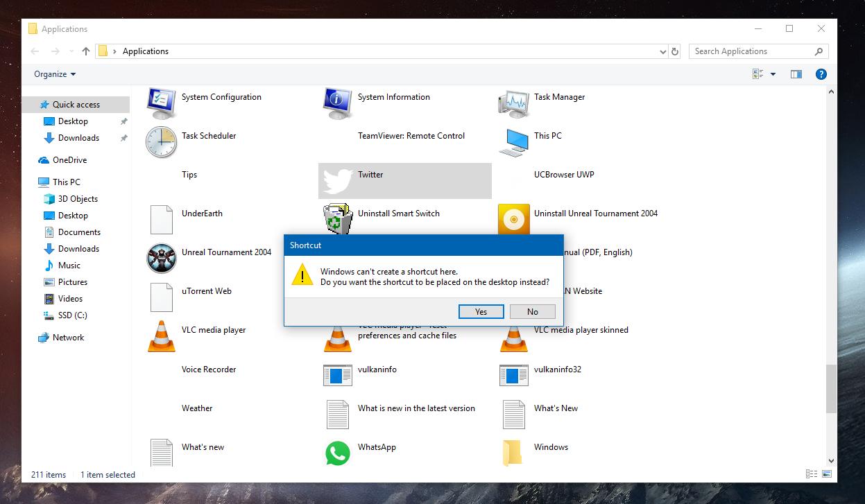Click the Uninstall Smart Switch recycle icon
Viewport: 865px width, 504px height.
click(337, 220)
